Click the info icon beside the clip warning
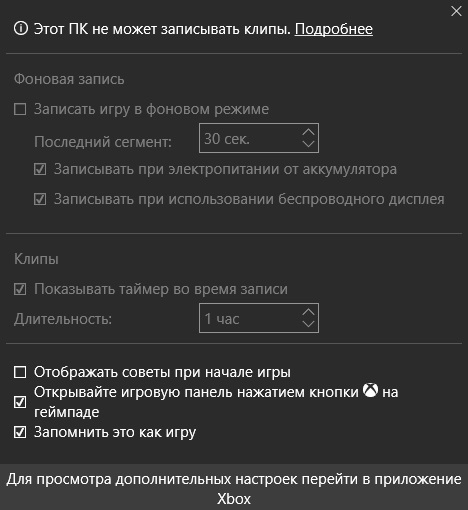468x510 pixels. pos(21,28)
